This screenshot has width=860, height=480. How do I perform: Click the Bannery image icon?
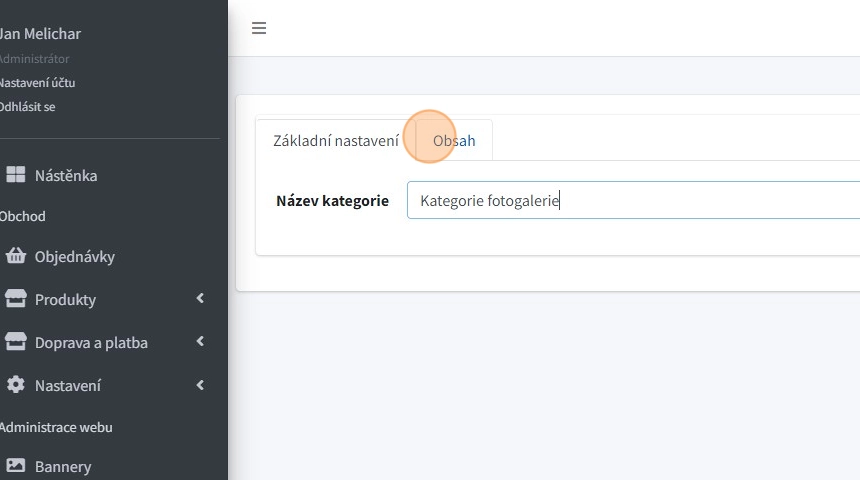[x=16, y=466]
